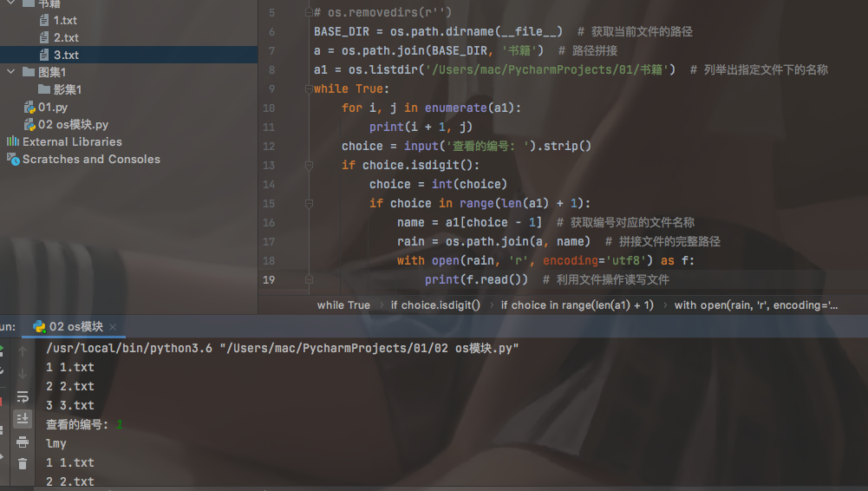Open '02 os模块.py' file
Viewport: 868px width, 491px height.
(x=73, y=125)
